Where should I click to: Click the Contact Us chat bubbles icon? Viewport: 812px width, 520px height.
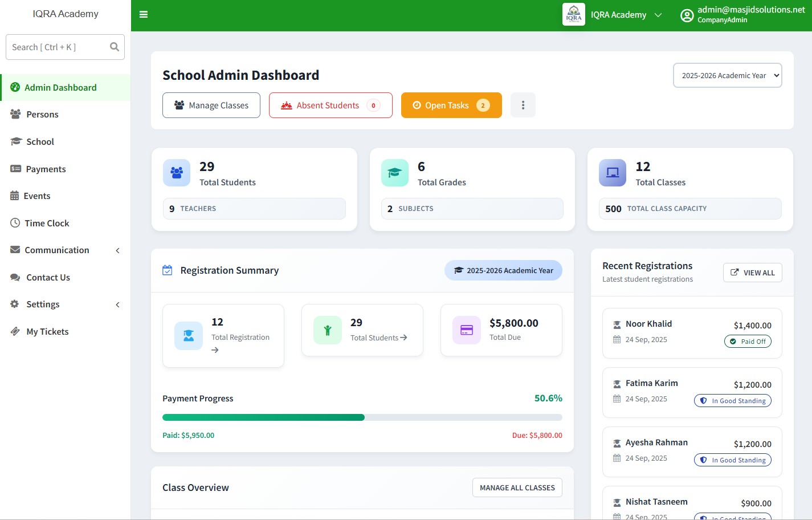point(15,277)
